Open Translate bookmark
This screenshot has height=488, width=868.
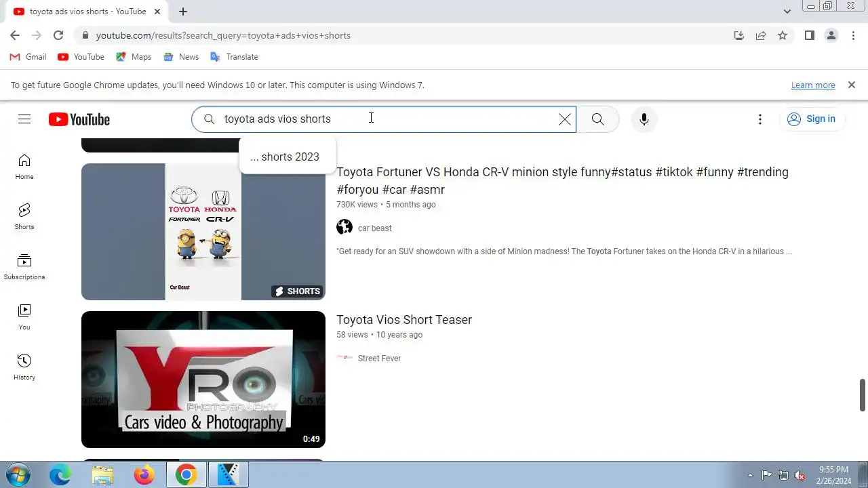pyautogui.click(x=234, y=57)
